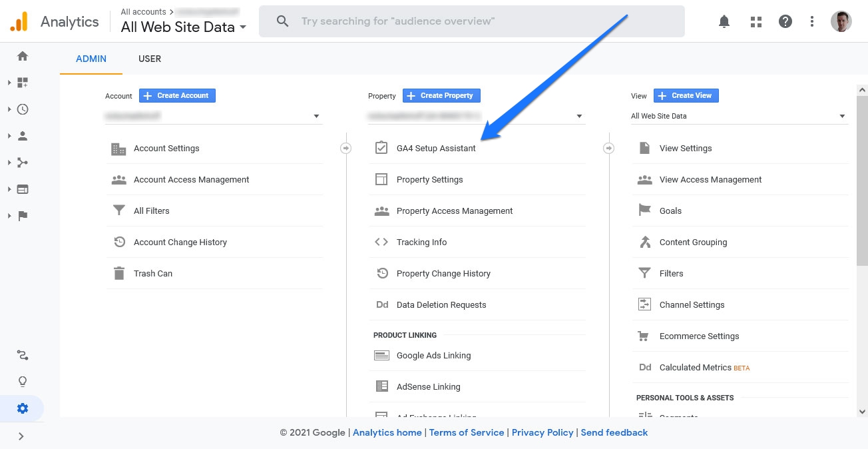Click the Create Account button

point(177,95)
